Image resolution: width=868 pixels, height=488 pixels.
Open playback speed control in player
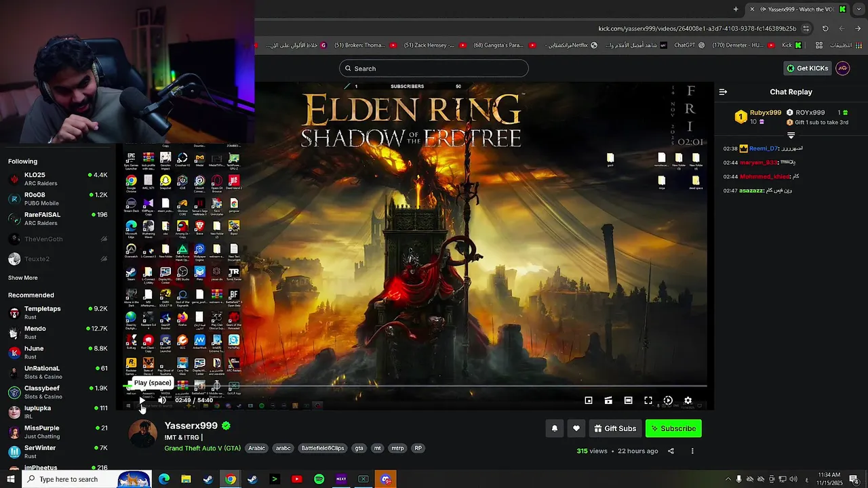[x=668, y=401]
